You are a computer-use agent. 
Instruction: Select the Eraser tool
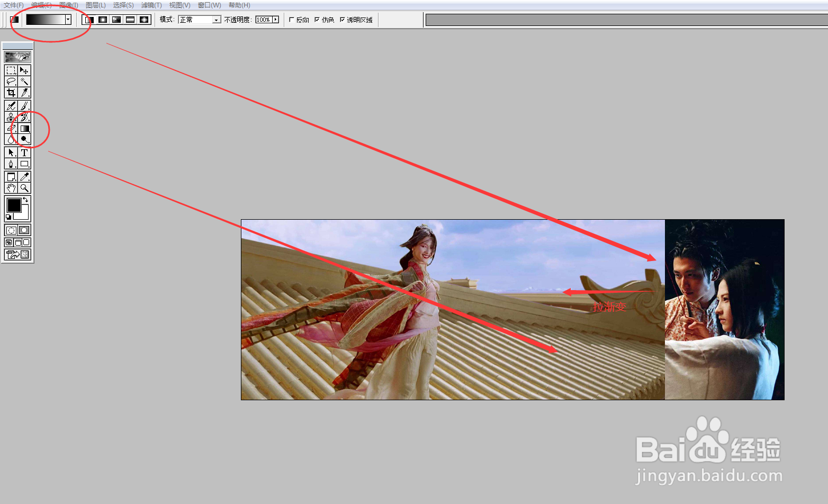[x=11, y=128]
